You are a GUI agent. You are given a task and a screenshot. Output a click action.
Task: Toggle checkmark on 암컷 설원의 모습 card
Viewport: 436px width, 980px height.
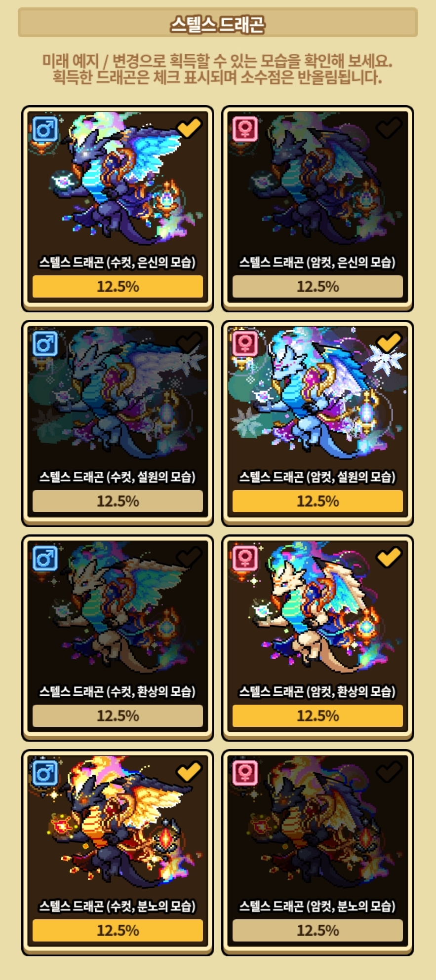pos(389,342)
